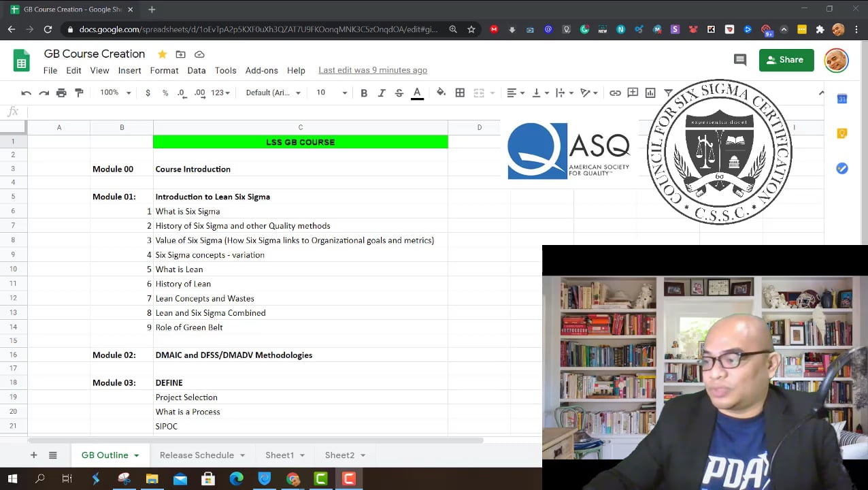Toggle italic formatting
This screenshot has height=490, width=868.
coord(382,93)
